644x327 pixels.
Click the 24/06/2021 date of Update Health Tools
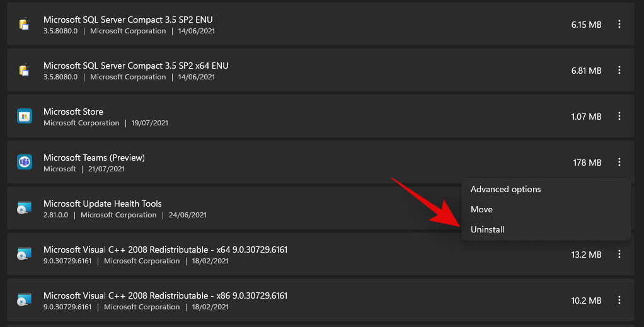[x=188, y=215]
